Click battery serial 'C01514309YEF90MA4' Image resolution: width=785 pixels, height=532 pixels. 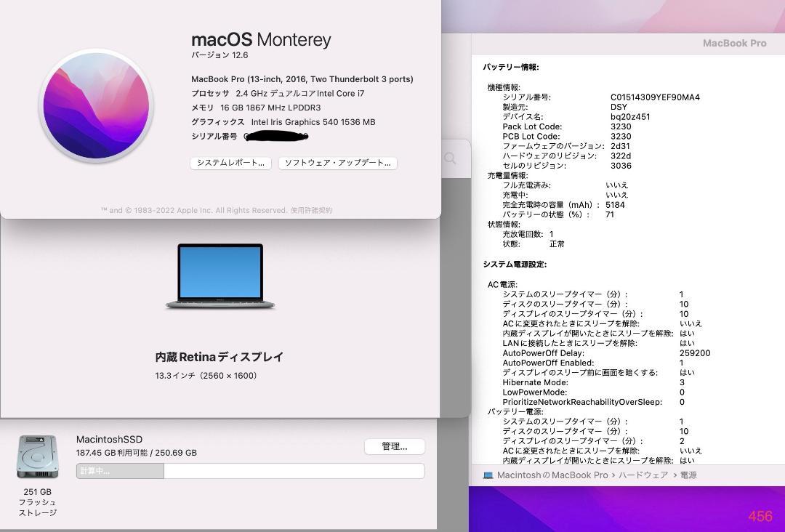(x=655, y=97)
